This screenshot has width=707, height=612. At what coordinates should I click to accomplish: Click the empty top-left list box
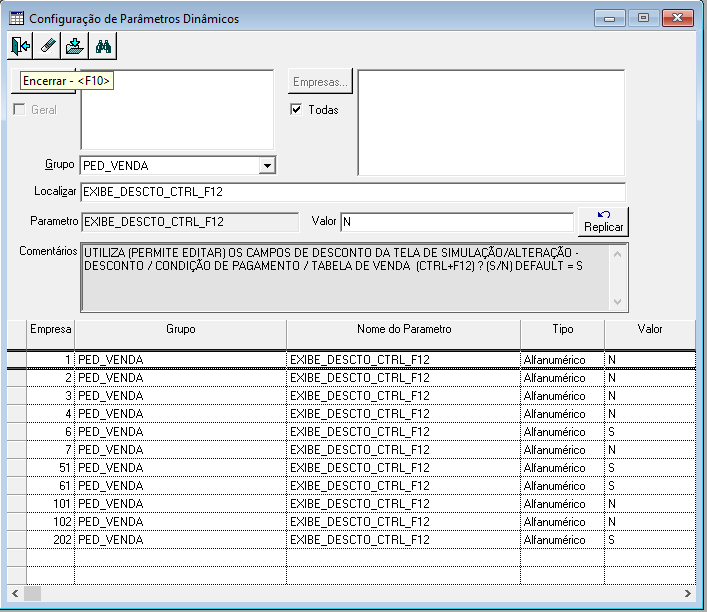(x=177, y=110)
